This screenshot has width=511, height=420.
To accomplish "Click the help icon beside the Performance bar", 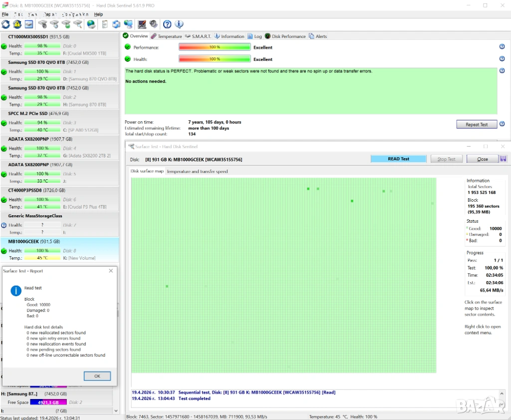I will 502,47.
